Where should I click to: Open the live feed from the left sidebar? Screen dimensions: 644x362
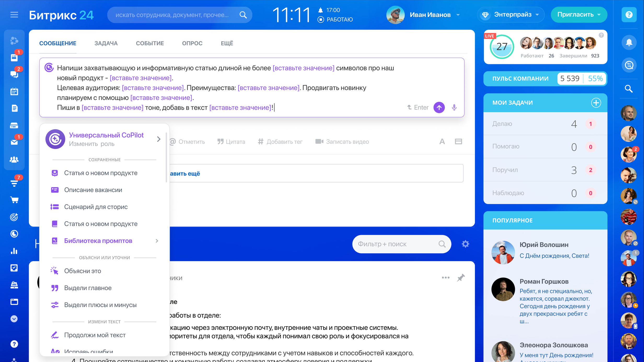coord(14,58)
